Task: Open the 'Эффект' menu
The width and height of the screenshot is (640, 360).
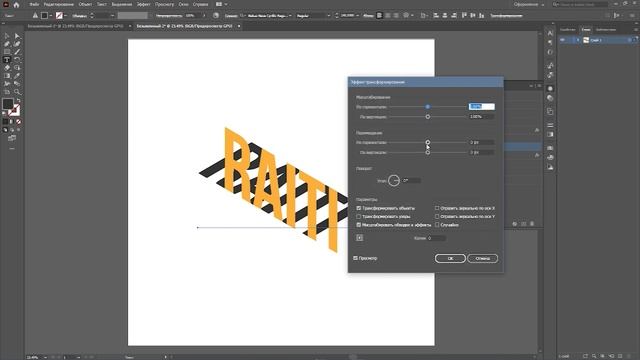Action: pyautogui.click(x=144, y=4)
